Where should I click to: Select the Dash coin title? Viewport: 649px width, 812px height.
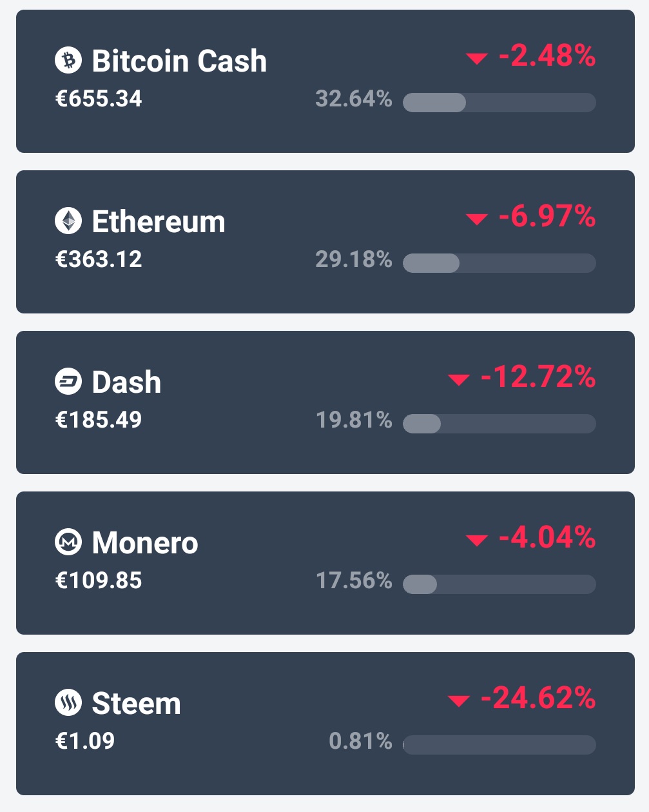coord(126,382)
